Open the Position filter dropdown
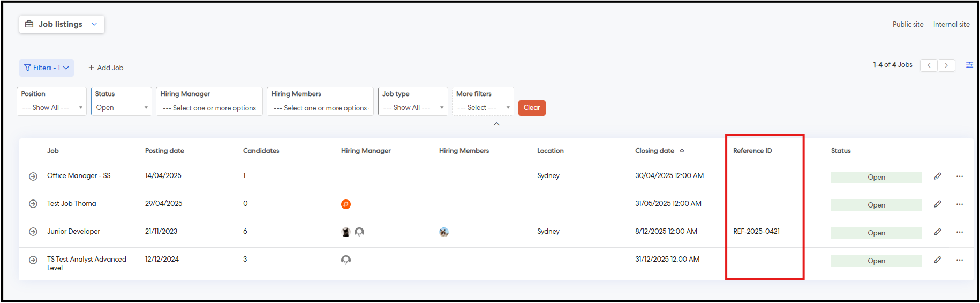Screen dimensions: 980x303 [x=51, y=108]
